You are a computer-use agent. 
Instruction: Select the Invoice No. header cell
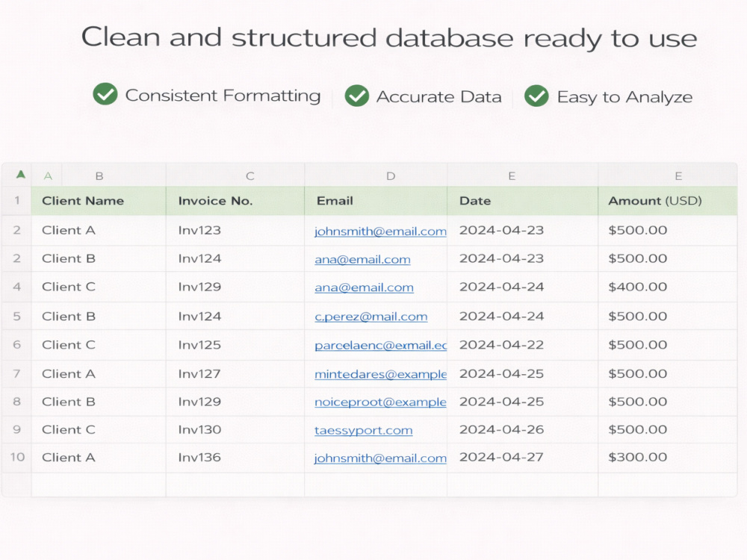[235, 201]
